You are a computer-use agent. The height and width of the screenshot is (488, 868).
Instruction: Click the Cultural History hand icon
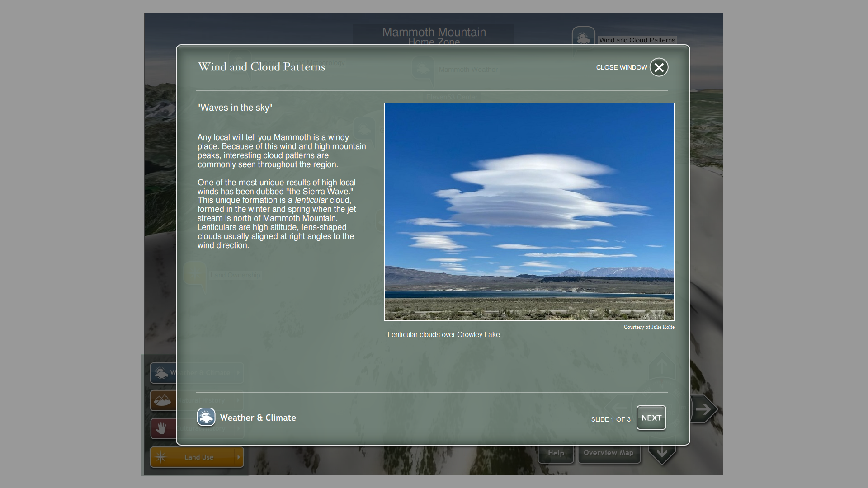point(161,428)
